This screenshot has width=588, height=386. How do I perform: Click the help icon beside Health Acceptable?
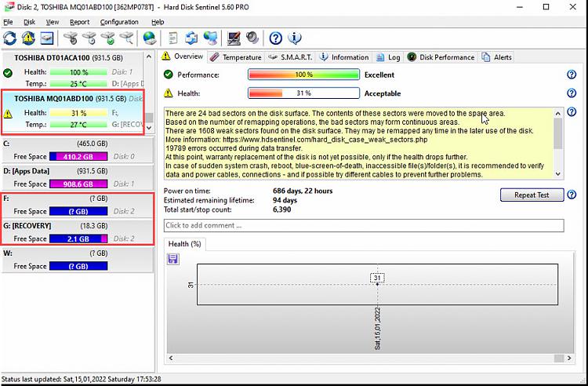[572, 93]
